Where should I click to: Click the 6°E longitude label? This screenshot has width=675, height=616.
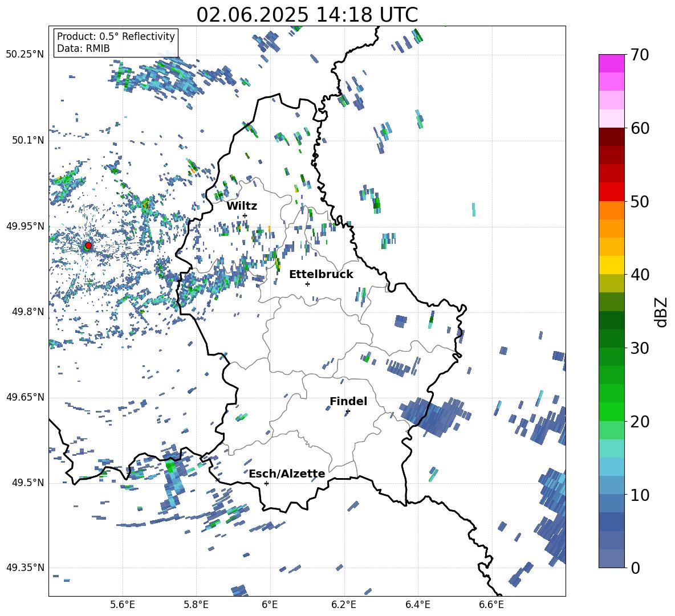click(270, 605)
